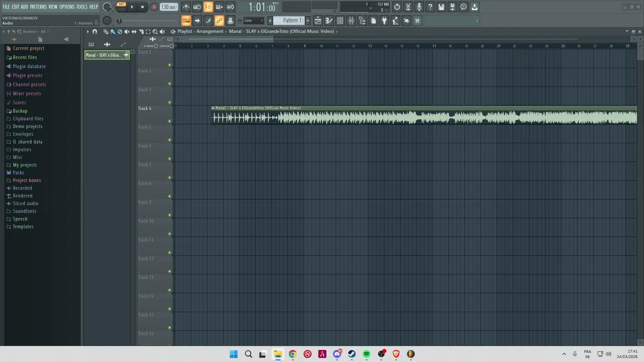Screen dimensions: 644x362
Task: Stop playback with the stop button
Action: click(142, 7)
